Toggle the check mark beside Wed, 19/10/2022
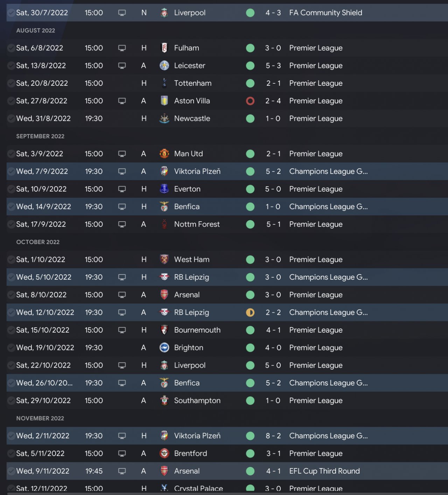Screen dimensions: 448x495 [x=11, y=348]
